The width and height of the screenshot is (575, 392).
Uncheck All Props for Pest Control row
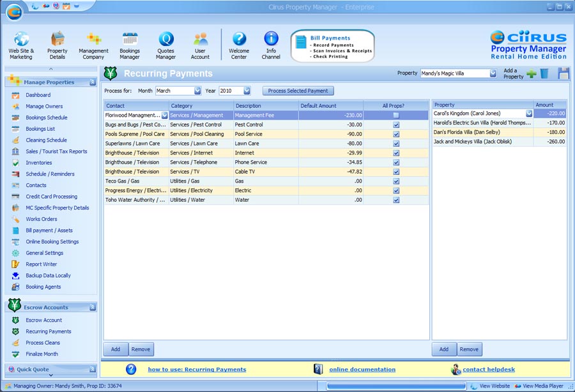tap(396, 125)
